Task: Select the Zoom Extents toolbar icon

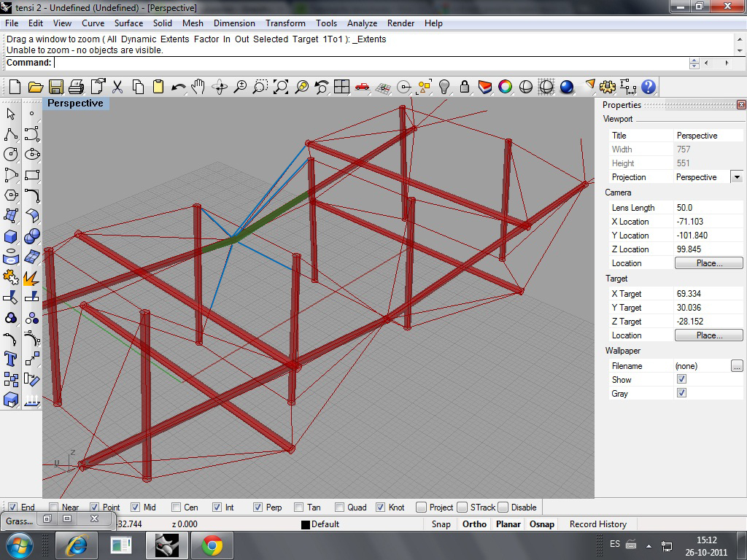Action: pos(281,87)
